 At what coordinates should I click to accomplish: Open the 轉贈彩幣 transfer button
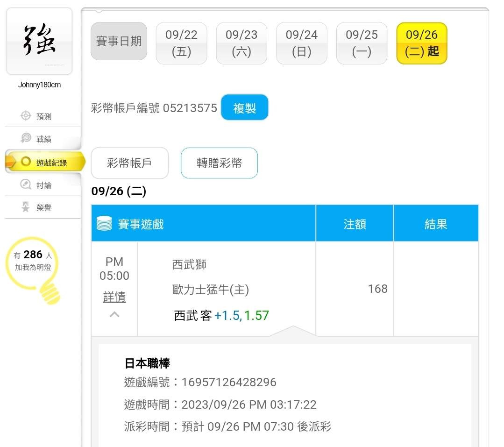pyautogui.click(x=219, y=163)
